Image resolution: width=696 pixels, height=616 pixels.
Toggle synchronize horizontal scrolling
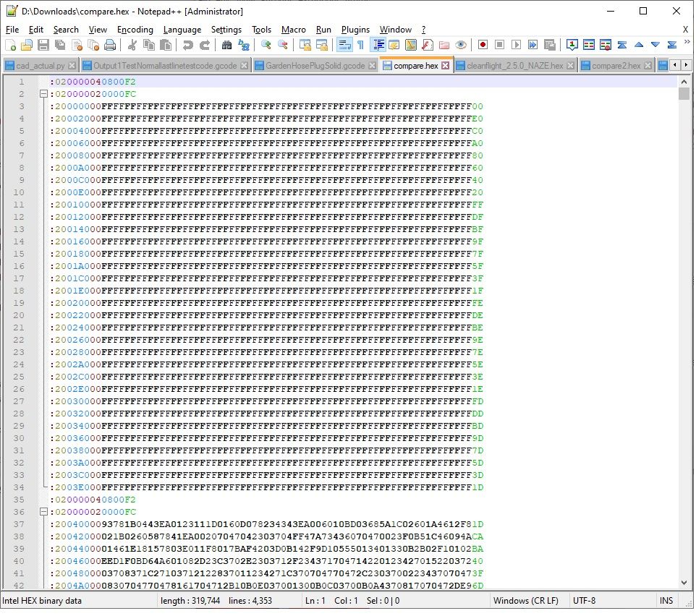[321, 45]
